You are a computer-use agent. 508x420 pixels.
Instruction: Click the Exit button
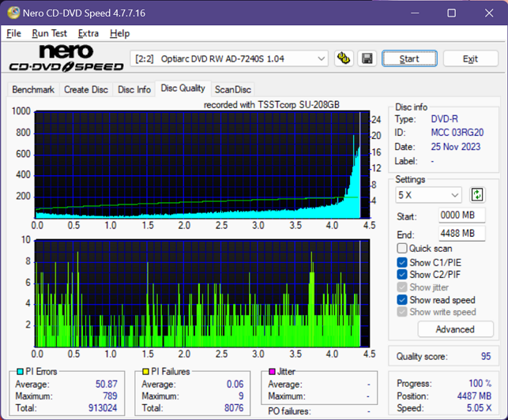click(470, 58)
